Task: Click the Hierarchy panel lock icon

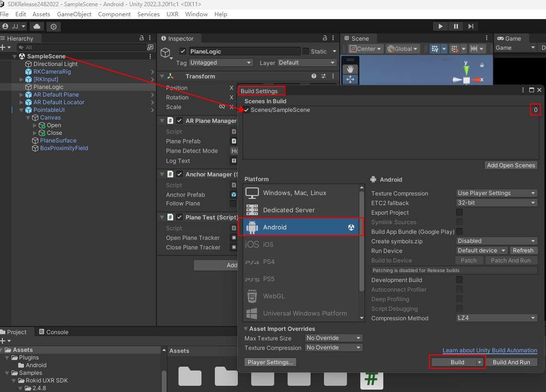Action: [141, 38]
